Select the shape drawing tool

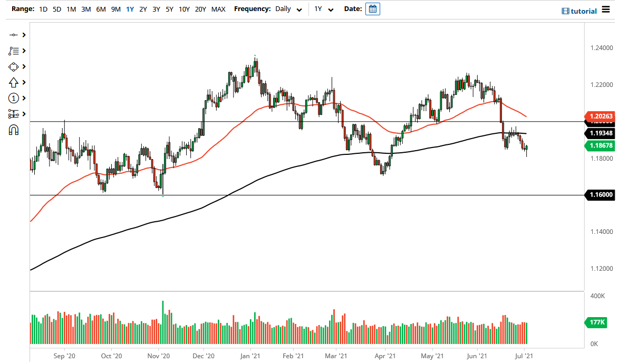[14, 66]
